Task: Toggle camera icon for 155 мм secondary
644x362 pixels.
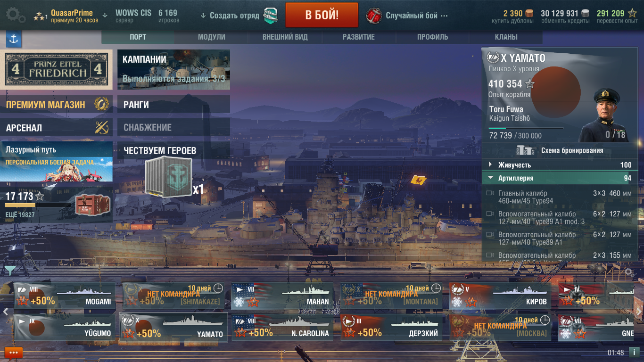Action: (490, 255)
